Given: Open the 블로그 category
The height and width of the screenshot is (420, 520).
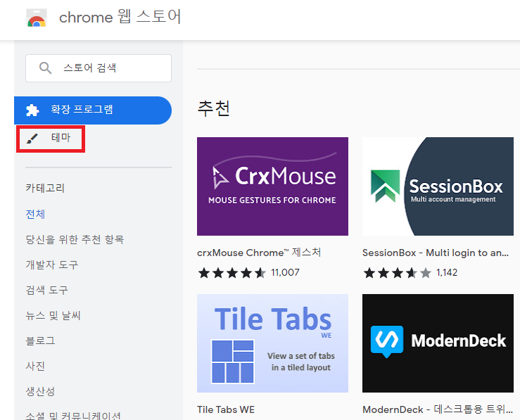Looking at the screenshot, I should 40,341.
